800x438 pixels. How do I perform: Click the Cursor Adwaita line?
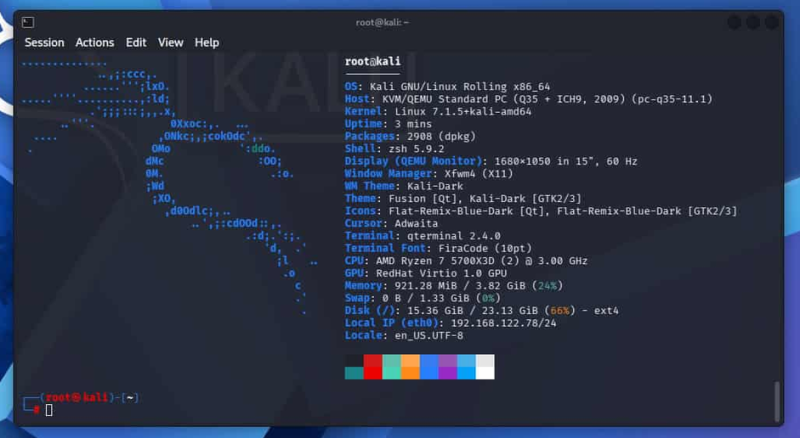[x=391, y=224]
